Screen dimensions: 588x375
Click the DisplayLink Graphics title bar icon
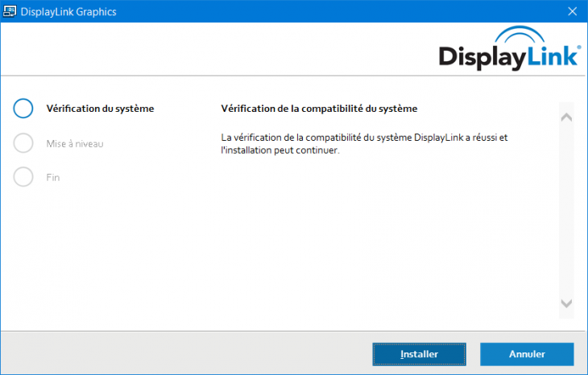click(10, 11)
